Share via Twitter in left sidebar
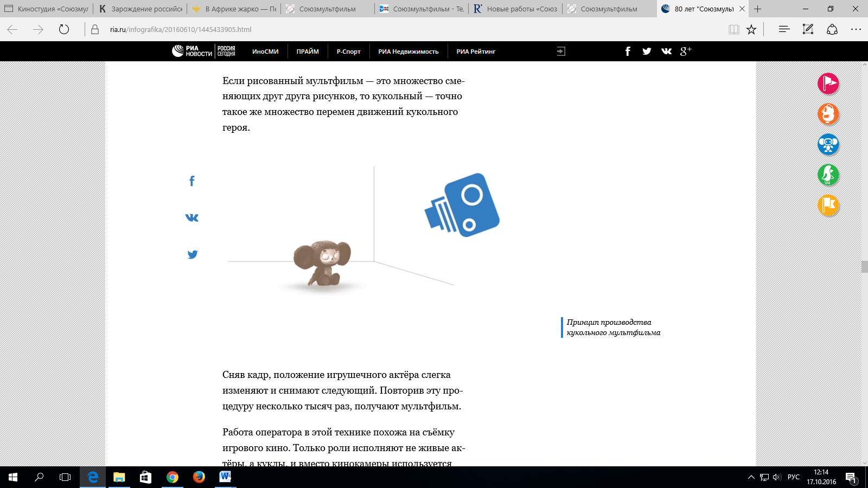 193,254
